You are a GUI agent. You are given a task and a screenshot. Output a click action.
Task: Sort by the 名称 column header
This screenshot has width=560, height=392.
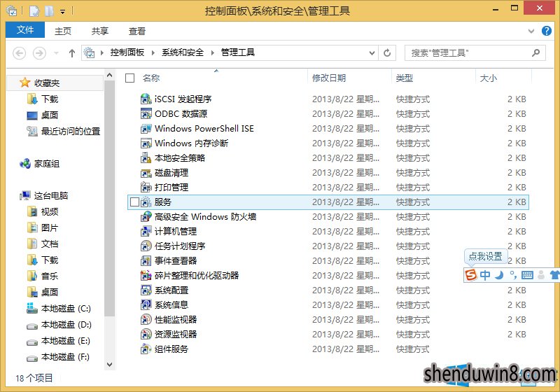point(150,78)
